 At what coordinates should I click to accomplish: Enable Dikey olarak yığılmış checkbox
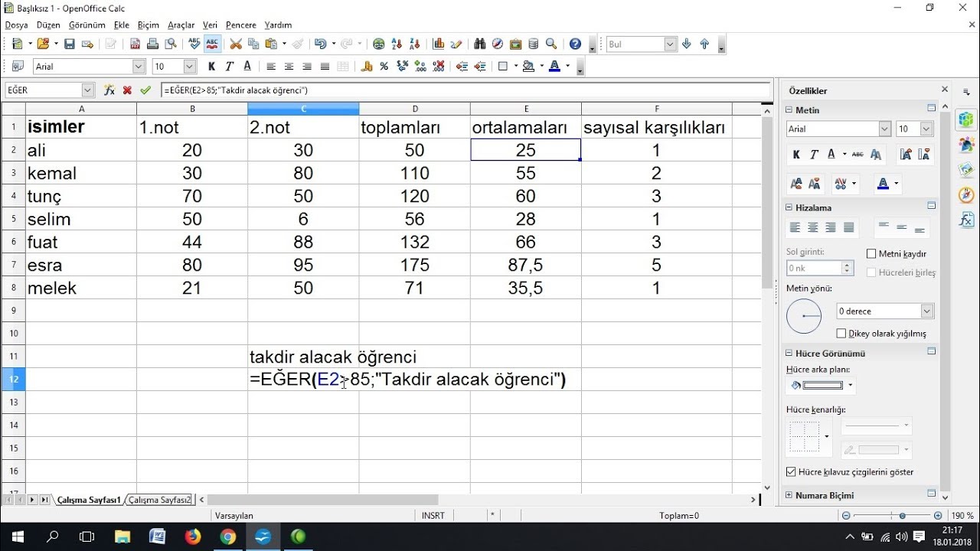(x=841, y=334)
